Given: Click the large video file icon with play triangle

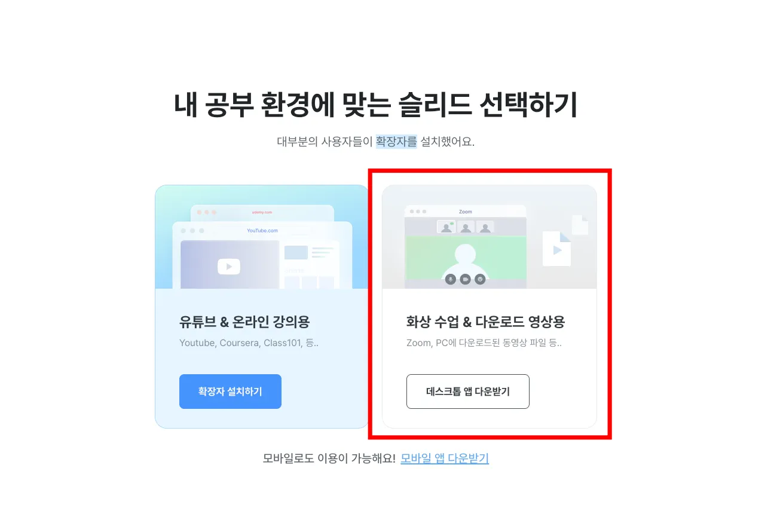Looking at the screenshot, I should pyautogui.click(x=557, y=249).
